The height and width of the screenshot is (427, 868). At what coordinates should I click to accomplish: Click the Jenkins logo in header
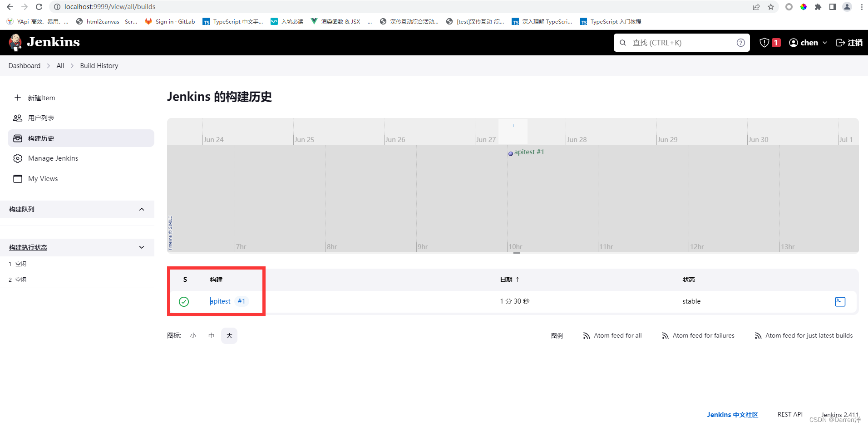click(44, 42)
